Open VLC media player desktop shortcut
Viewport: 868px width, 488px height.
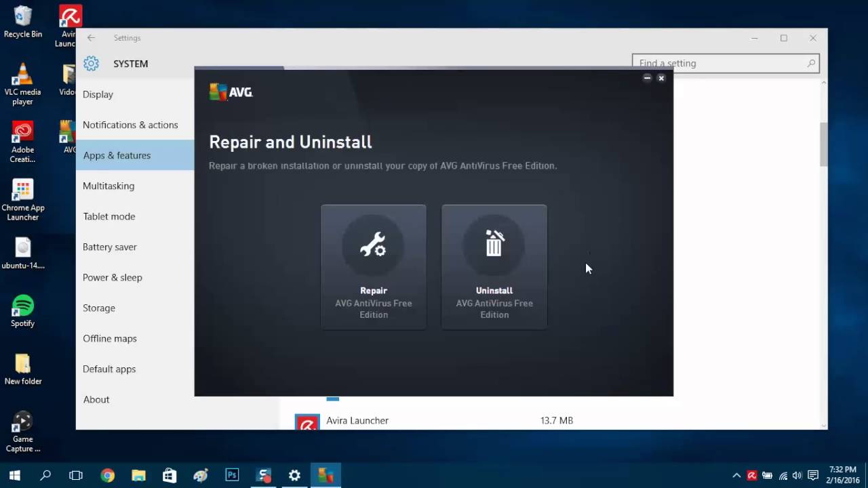(x=22, y=84)
